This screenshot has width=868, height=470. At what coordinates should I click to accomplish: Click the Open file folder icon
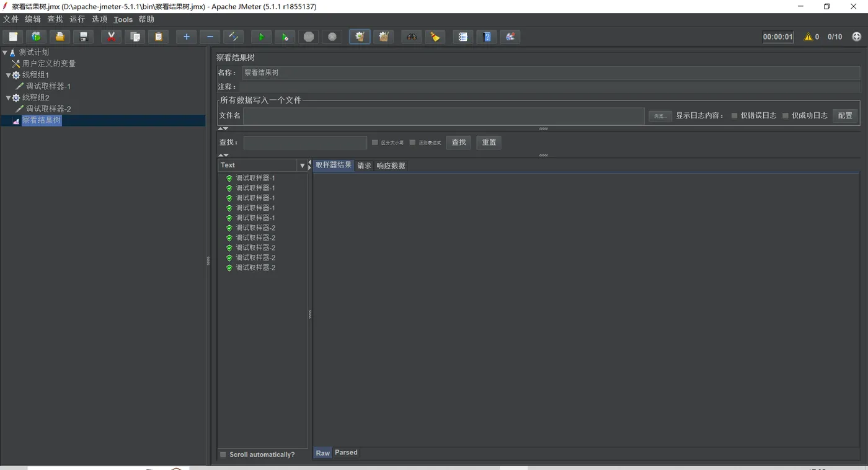(x=60, y=37)
